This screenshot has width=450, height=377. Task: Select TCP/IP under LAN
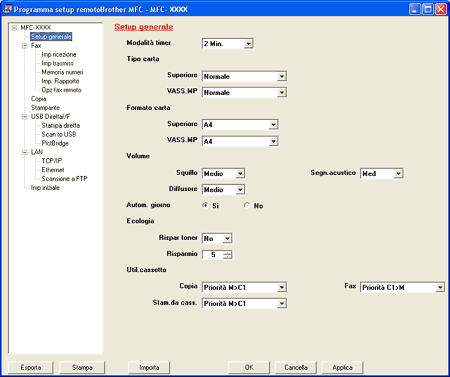[52, 161]
